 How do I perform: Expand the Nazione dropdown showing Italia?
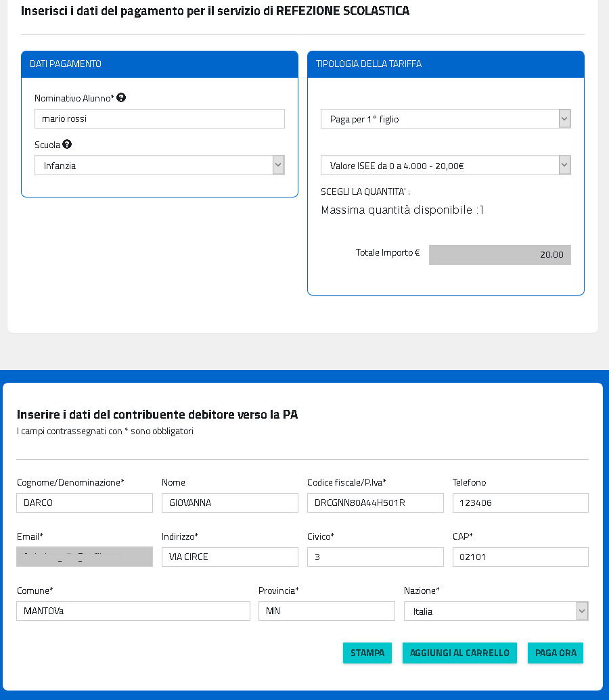point(495,611)
